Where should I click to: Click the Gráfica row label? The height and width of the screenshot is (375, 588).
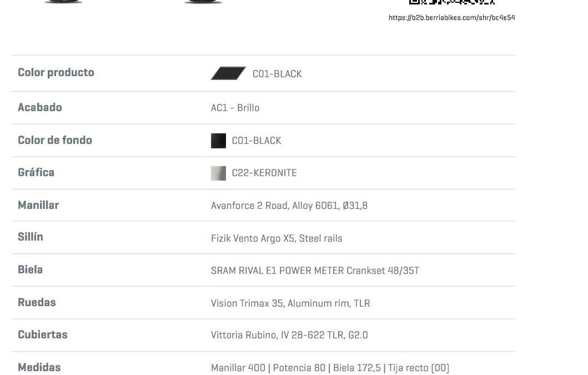[x=36, y=172]
